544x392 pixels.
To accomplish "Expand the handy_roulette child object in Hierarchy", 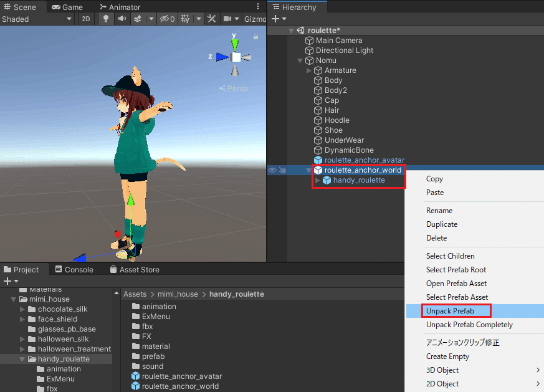I will 317,180.
